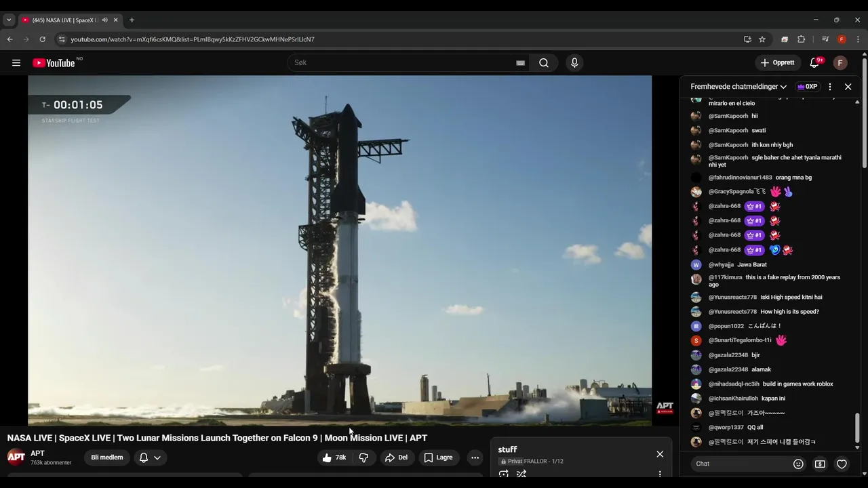Viewport: 868px width, 488px height.
Task: Open the on-screen keyboard in search box
Action: click(520, 63)
